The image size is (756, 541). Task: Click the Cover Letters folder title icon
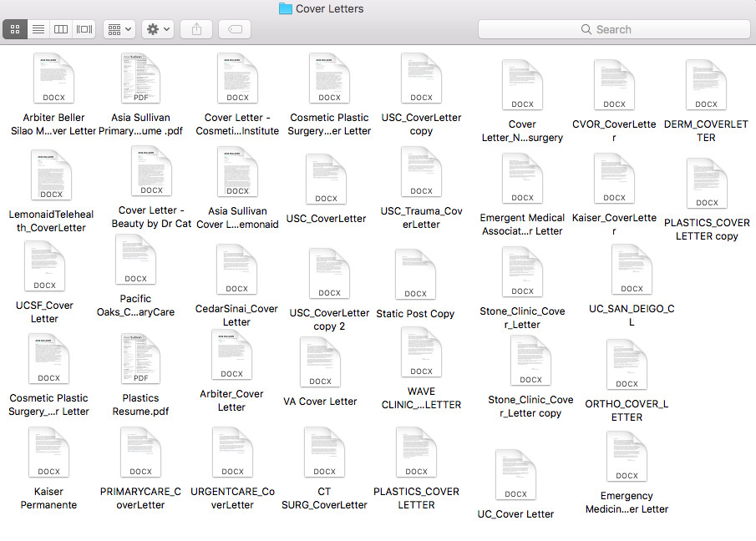[286, 8]
